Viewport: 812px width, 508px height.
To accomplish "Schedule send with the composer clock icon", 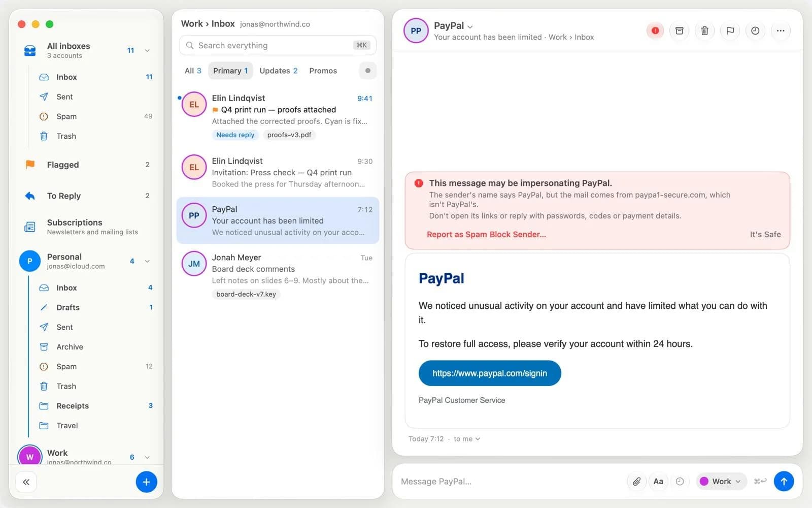I will pos(680,481).
